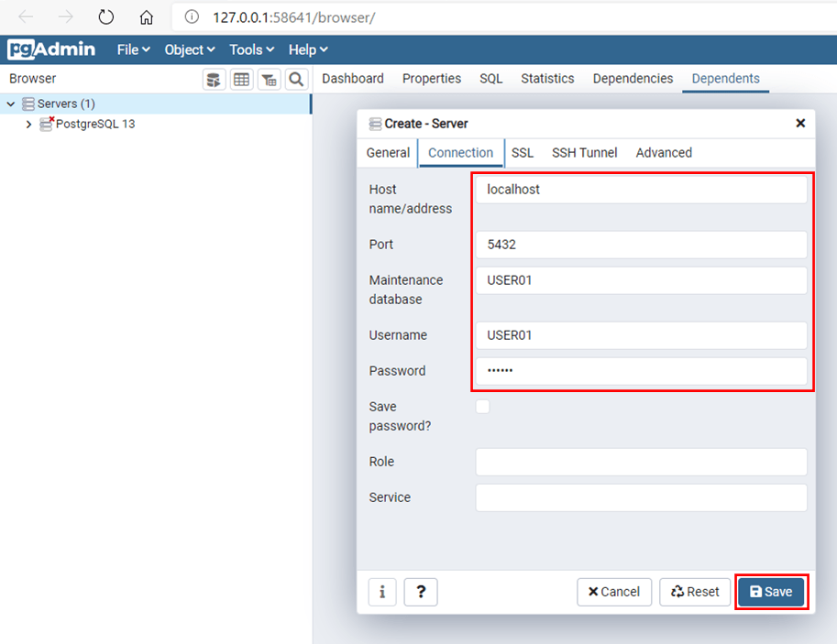Open the Tools menu
Image resolution: width=837 pixels, height=644 pixels.
251,49
